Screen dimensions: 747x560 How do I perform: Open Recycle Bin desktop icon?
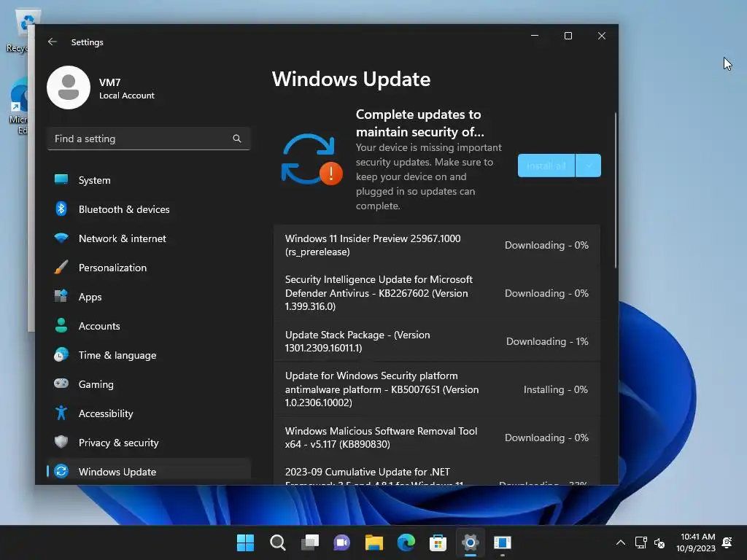[x=20, y=31]
